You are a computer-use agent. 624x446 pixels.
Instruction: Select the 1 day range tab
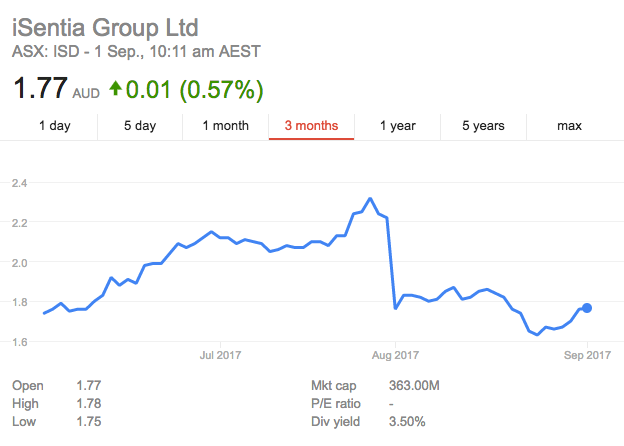[55, 126]
